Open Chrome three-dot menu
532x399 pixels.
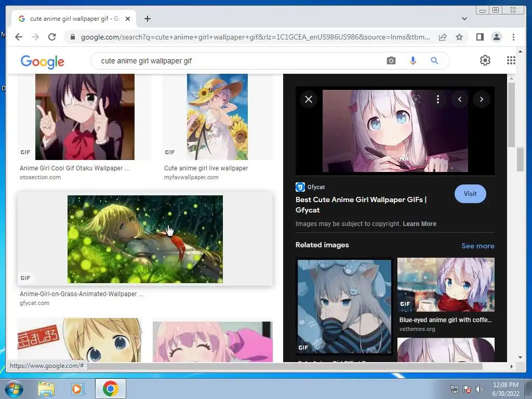click(x=513, y=37)
